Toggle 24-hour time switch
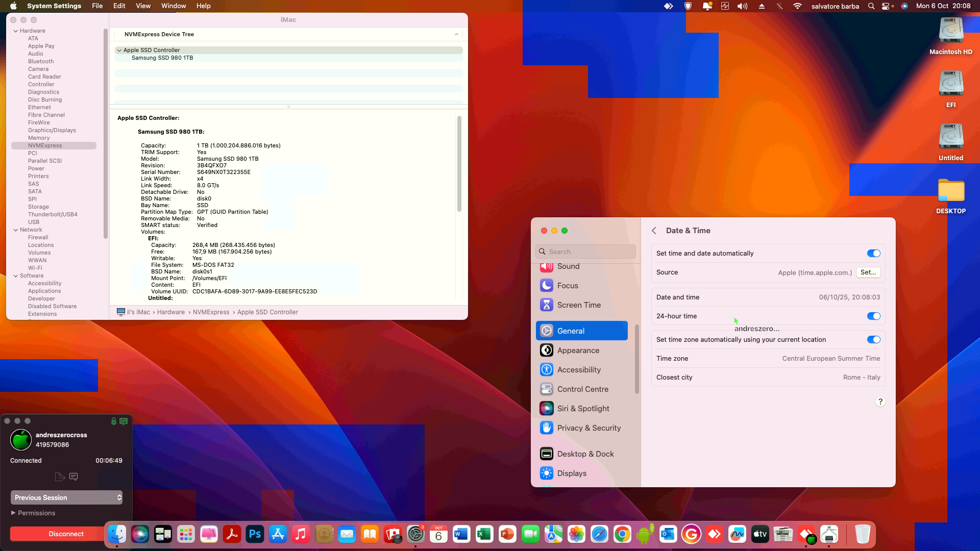Screen dimensions: 980x551 pos(873,316)
